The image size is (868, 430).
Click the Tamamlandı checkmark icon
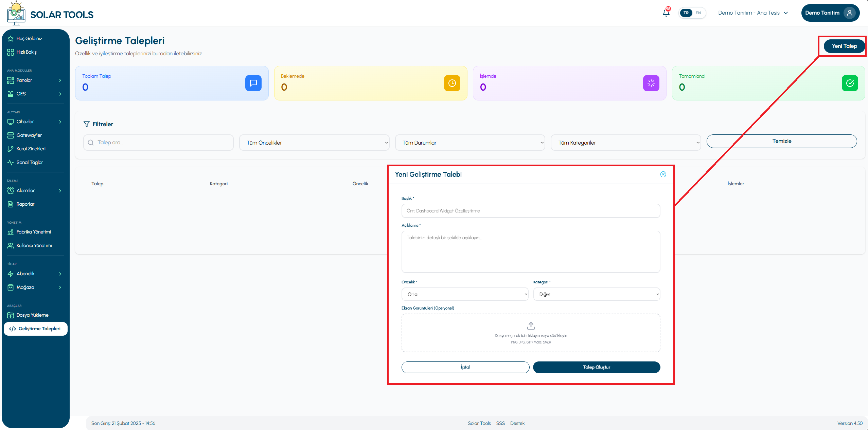(x=850, y=83)
